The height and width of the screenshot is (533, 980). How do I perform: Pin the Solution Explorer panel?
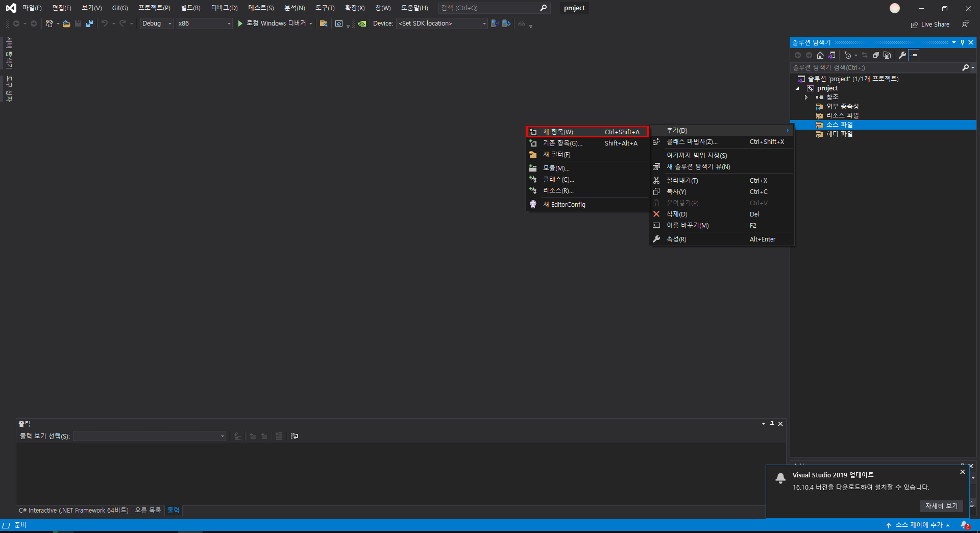pyautogui.click(x=962, y=42)
